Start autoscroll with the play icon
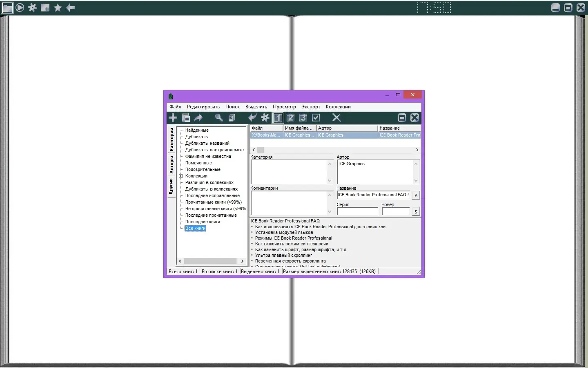This screenshot has height=368, width=588. coord(20,8)
